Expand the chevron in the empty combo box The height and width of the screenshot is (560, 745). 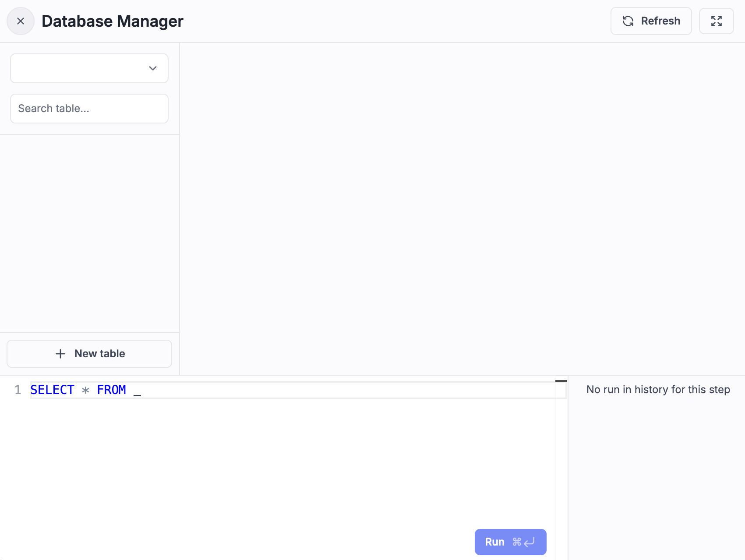pyautogui.click(x=152, y=68)
